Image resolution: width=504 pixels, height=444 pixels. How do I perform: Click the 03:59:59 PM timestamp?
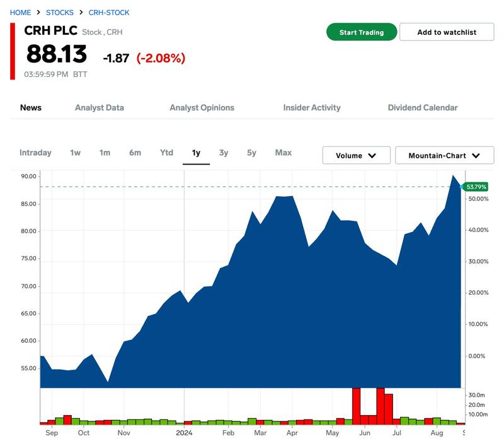(x=46, y=74)
